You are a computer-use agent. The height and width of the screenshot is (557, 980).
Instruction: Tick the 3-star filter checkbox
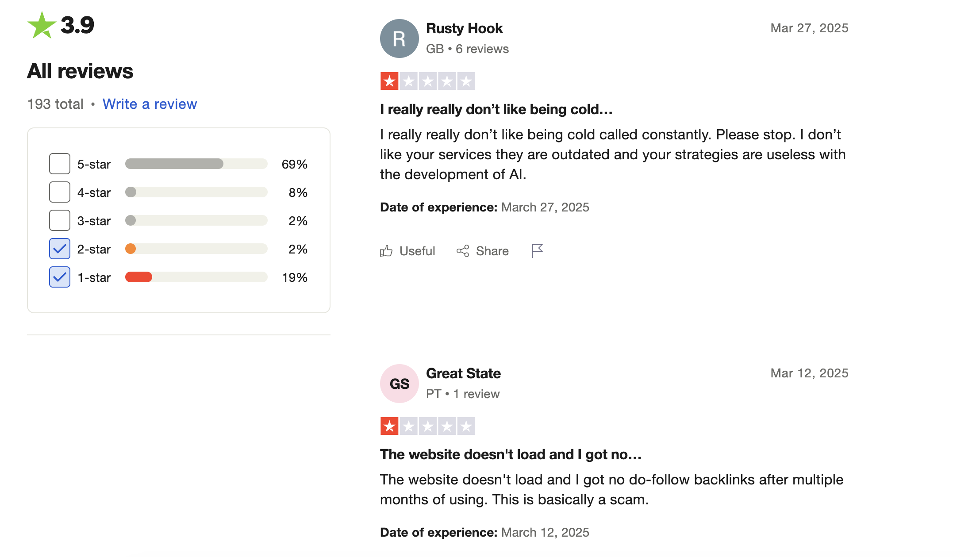point(60,221)
